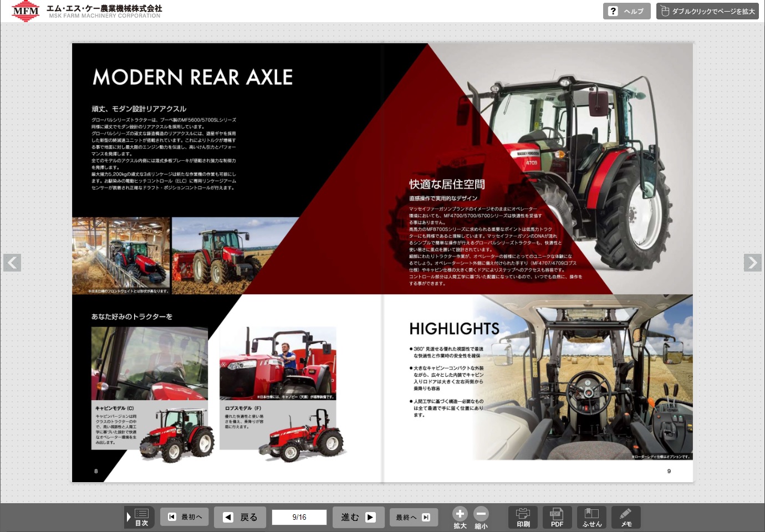Click the ロプスモデル (F) label
The image size is (765, 532).
[x=243, y=408]
